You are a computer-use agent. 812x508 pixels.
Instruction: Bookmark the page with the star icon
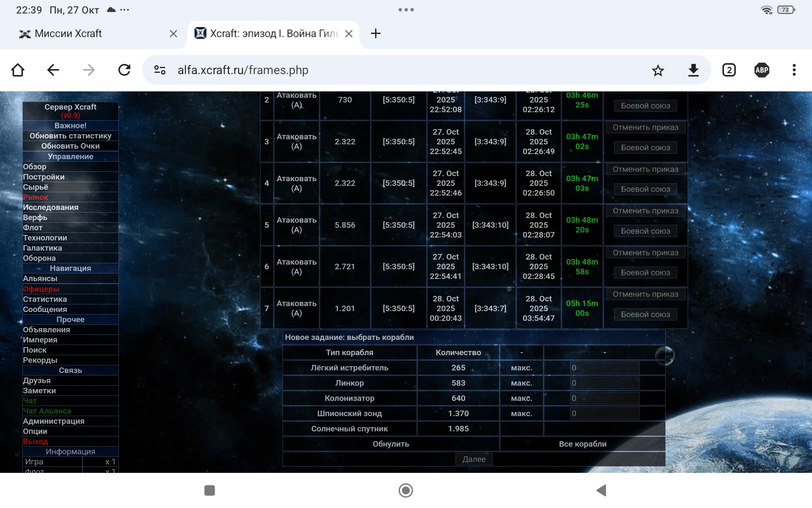(x=658, y=70)
